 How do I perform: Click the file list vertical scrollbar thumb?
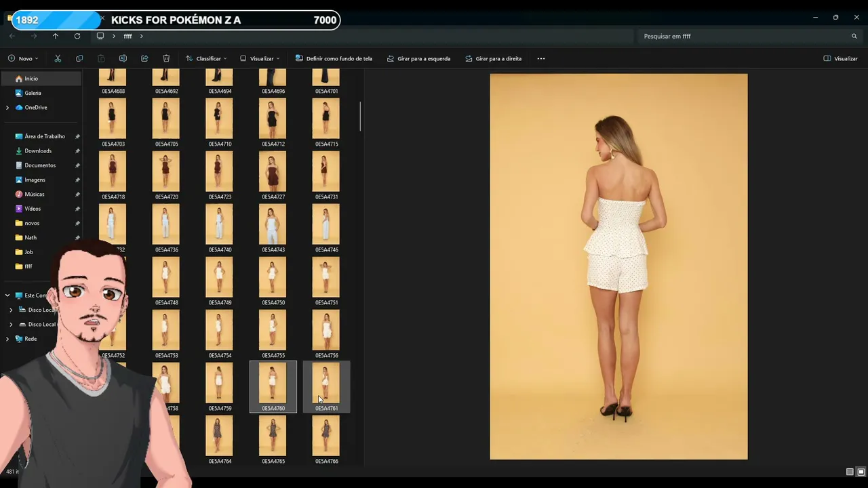pyautogui.click(x=360, y=117)
